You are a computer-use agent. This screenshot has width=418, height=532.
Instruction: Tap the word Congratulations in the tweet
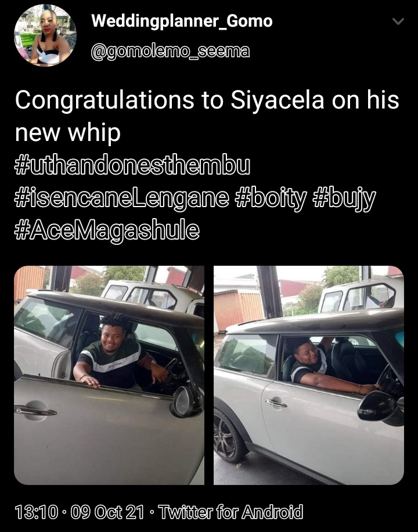pyautogui.click(x=105, y=101)
